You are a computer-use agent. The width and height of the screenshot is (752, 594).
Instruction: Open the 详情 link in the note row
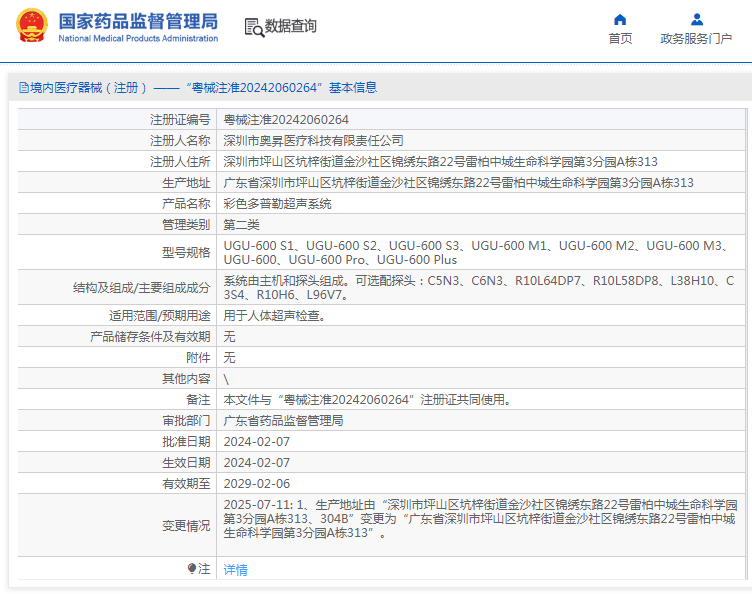click(x=235, y=569)
